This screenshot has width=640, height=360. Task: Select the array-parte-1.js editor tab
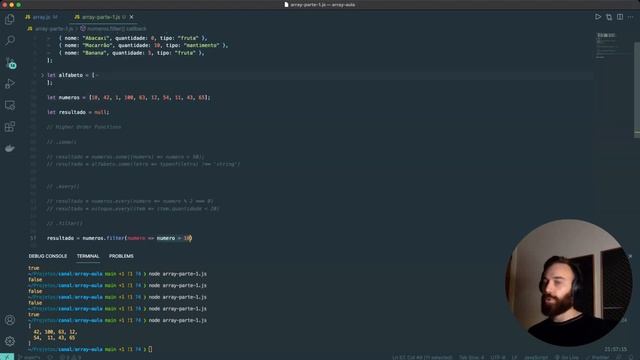coord(100,17)
